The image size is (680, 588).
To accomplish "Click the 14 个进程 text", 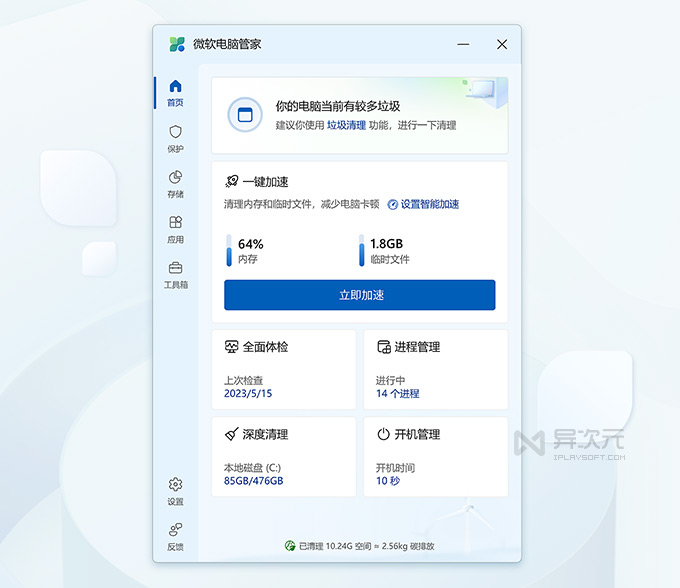I will (398, 393).
